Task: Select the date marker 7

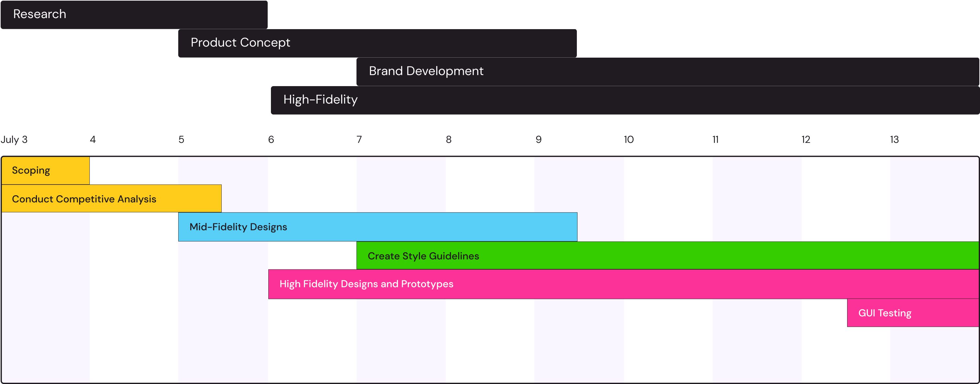Action: [x=359, y=140]
